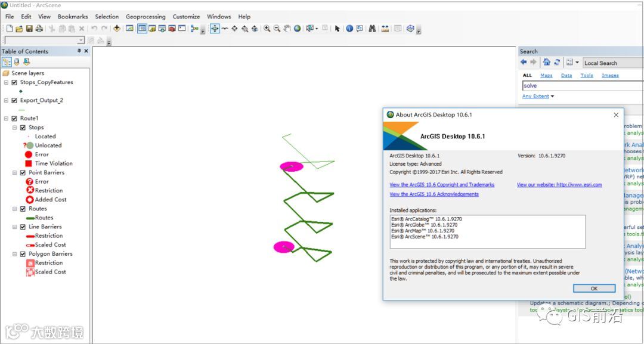
Task: Click the search box containing solve
Action: coord(583,85)
